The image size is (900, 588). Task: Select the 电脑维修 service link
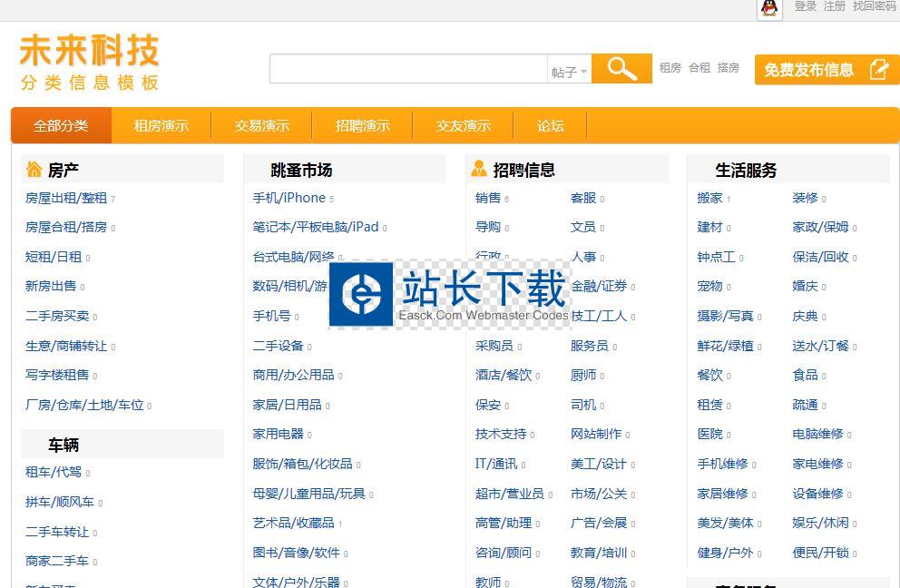click(817, 435)
